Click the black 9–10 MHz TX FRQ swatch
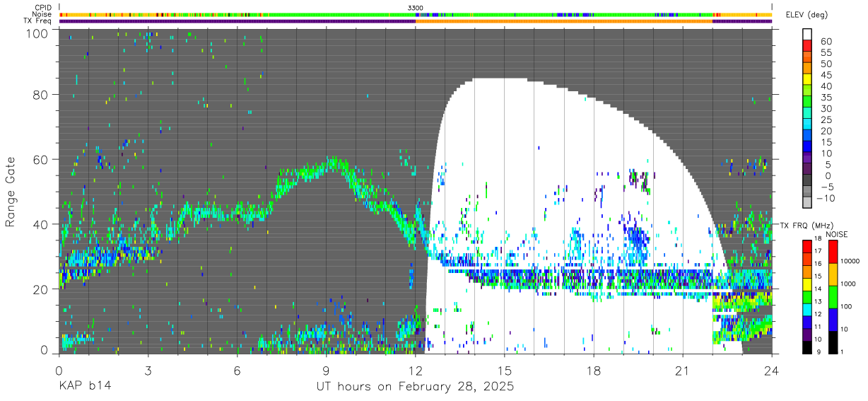The width and height of the screenshot is (868, 401). (807, 347)
